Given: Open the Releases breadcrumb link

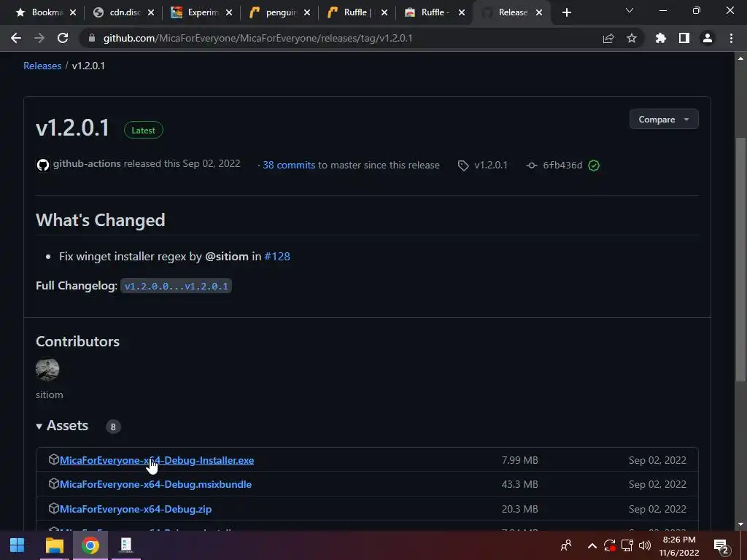Looking at the screenshot, I should click(x=42, y=66).
